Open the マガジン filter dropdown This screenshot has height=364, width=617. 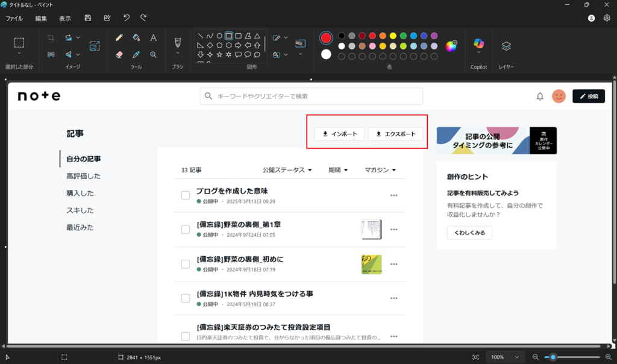pyautogui.click(x=380, y=170)
